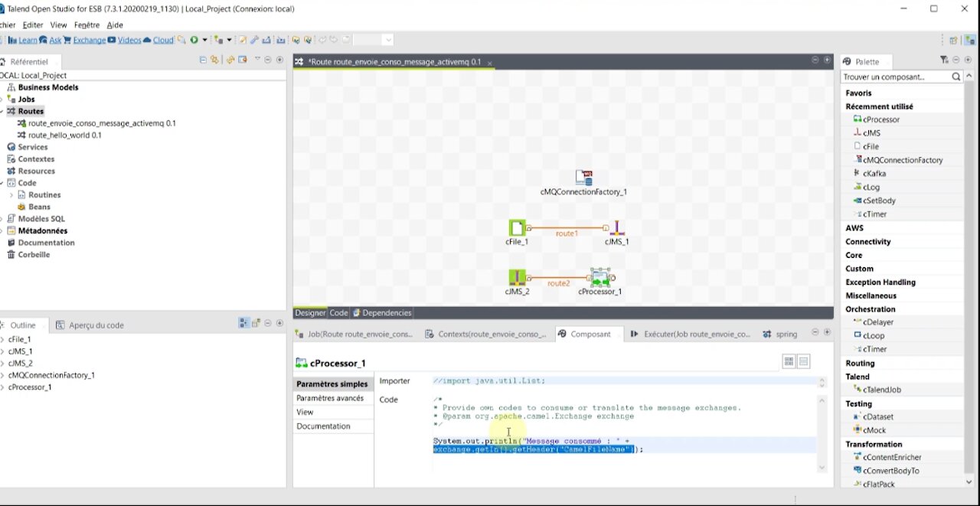Select the Métadonnées node in repository
Viewport: 980px width, 506px height.
point(42,230)
